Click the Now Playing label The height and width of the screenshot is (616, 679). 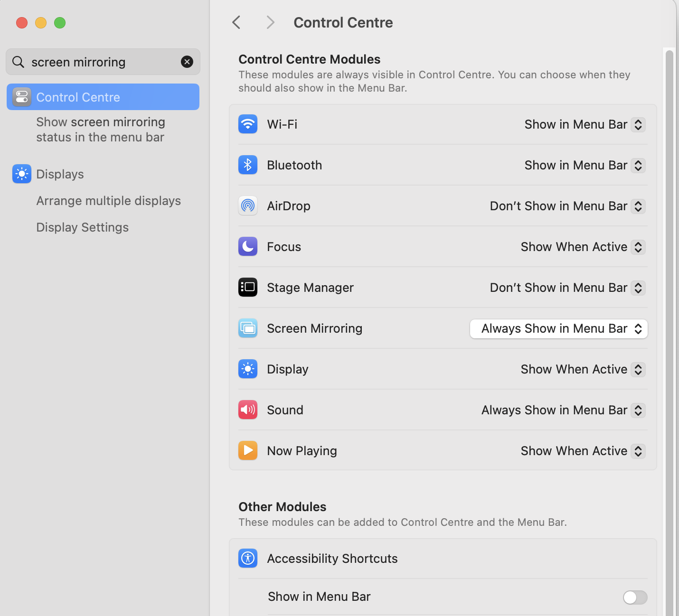pos(302,451)
